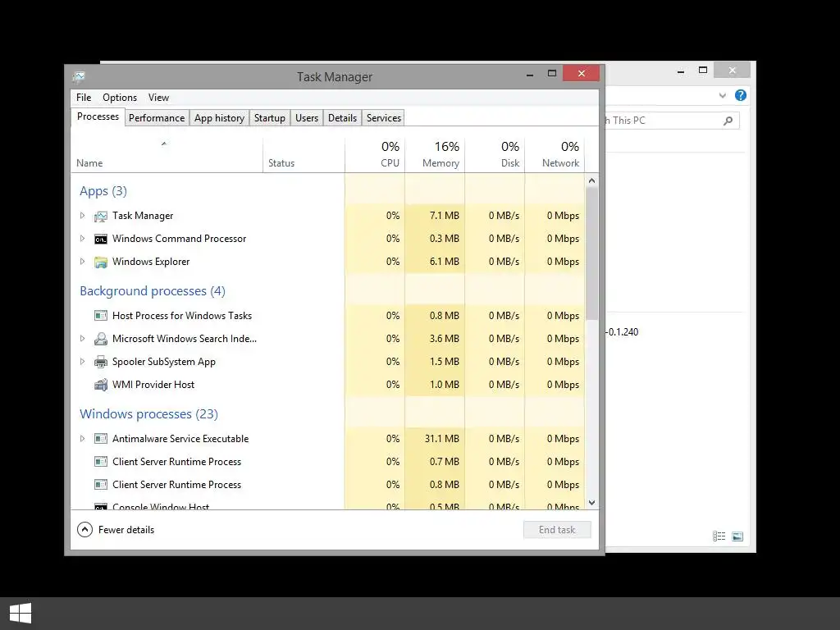Click the Task Manager app row icon
Screen dimensions: 840x630
point(101,216)
